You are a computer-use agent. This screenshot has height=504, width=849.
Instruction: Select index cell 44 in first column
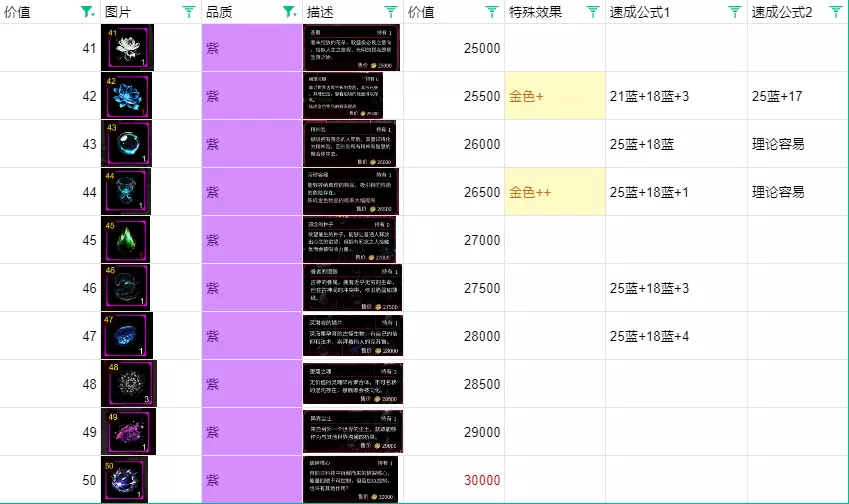coord(50,192)
